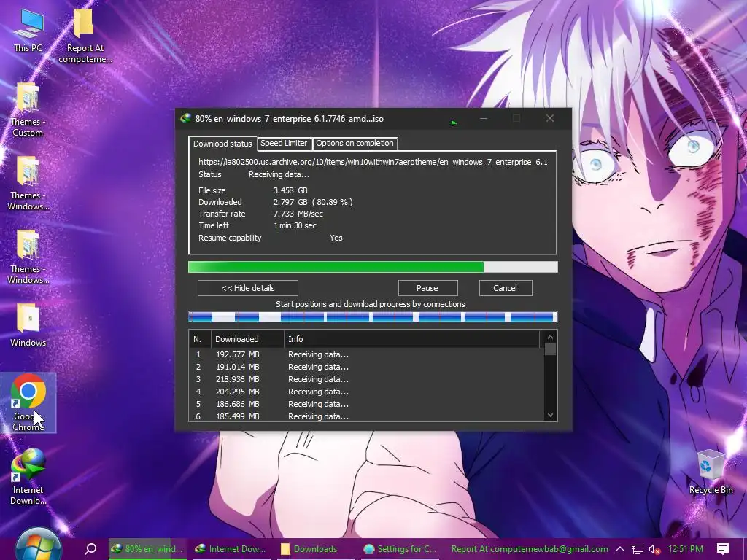
Task: Click the Downloaded column header
Action: pos(248,339)
